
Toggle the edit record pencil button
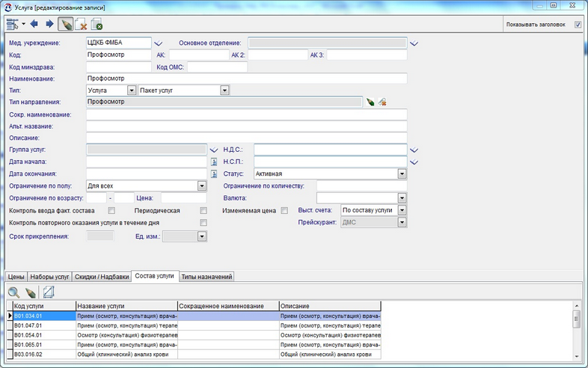click(x=66, y=25)
